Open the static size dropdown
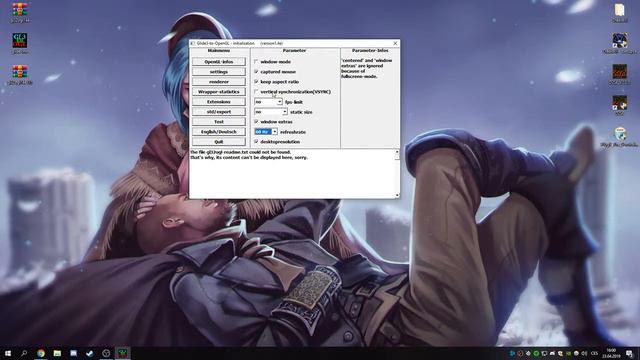 pyautogui.click(x=284, y=112)
